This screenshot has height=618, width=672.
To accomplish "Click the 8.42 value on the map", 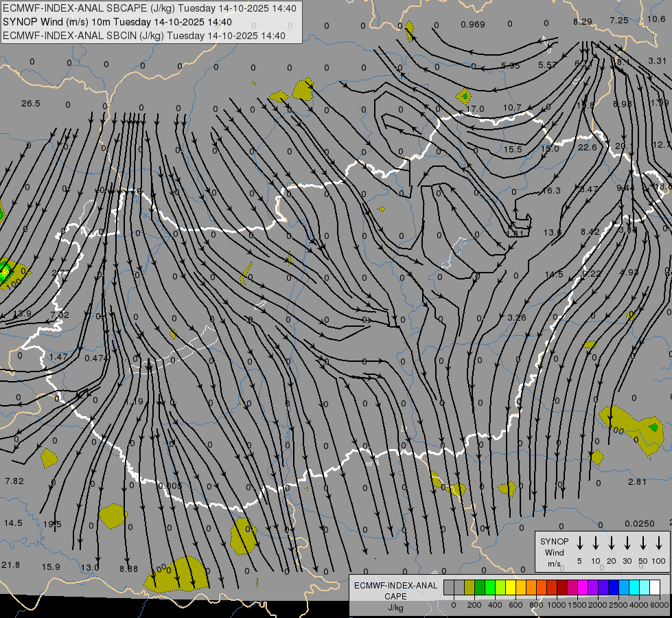I will pos(590,231).
